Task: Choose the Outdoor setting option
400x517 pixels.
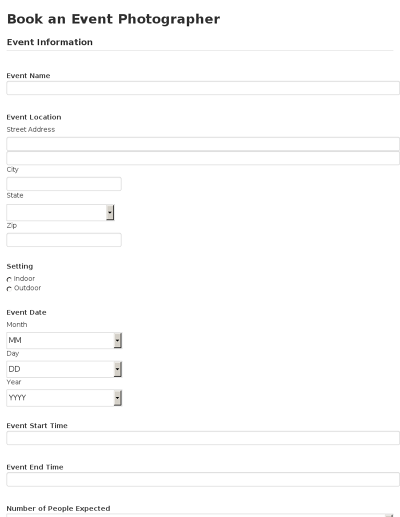Action: (9, 289)
